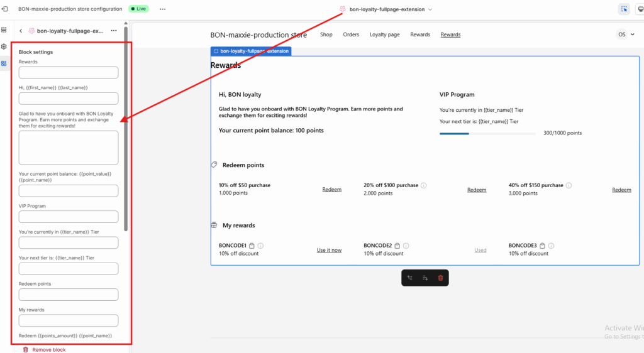Open the Sections sidebar icon
Viewport: 644px width, 353px height.
click(x=4, y=30)
